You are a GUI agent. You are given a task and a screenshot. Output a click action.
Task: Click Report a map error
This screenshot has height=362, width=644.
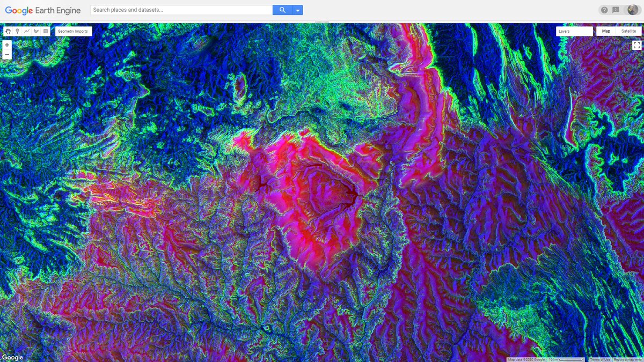[627, 360]
